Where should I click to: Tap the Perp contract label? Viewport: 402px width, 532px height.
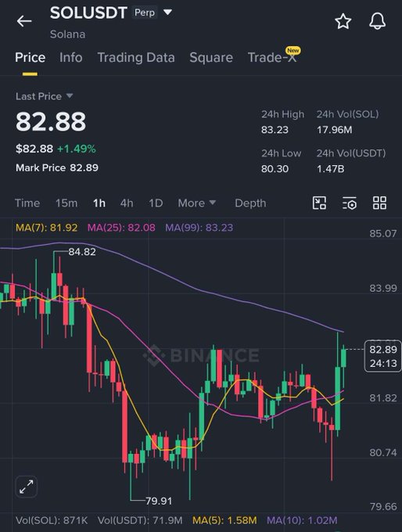click(145, 13)
